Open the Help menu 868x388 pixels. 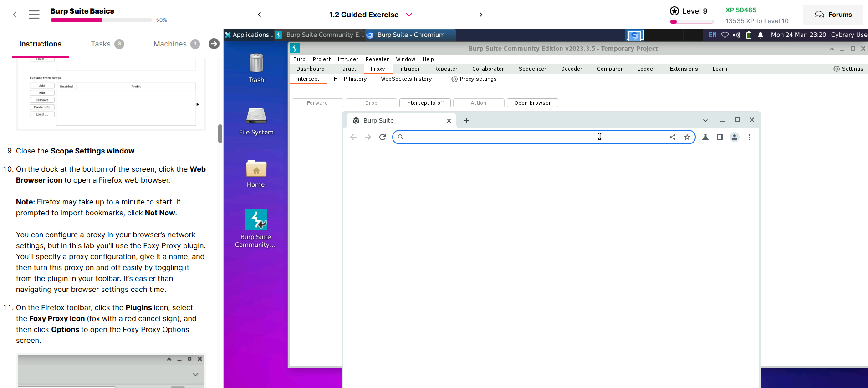[428, 59]
